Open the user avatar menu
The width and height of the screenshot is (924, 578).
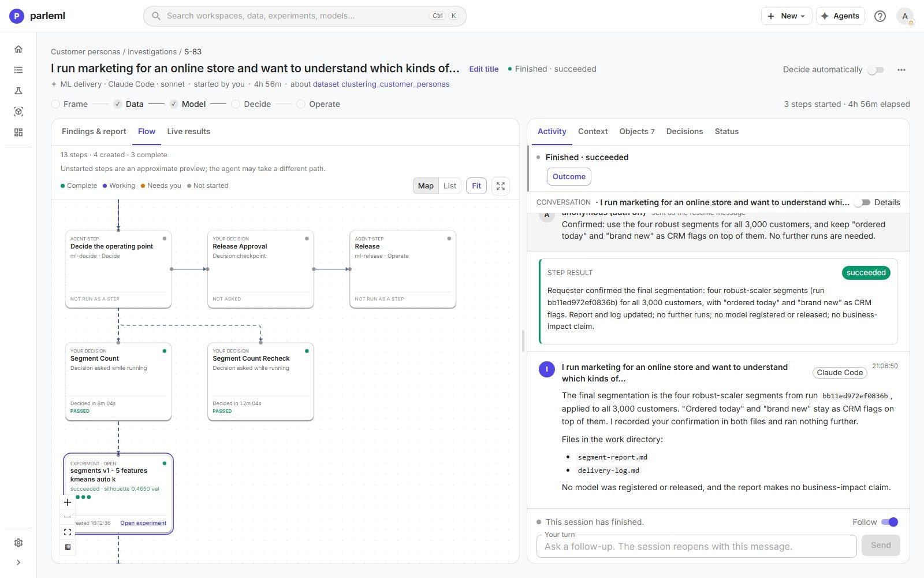pyautogui.click(x=905, y=16)
